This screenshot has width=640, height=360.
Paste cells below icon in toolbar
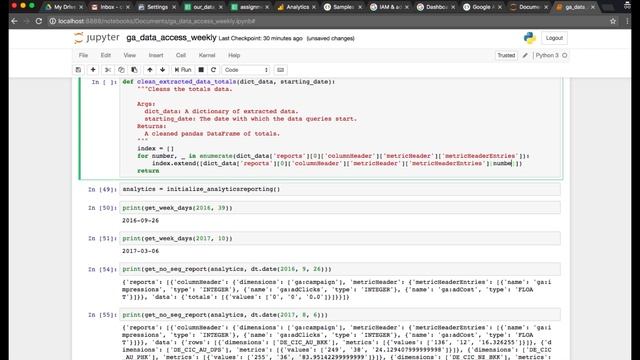point(134,70)
